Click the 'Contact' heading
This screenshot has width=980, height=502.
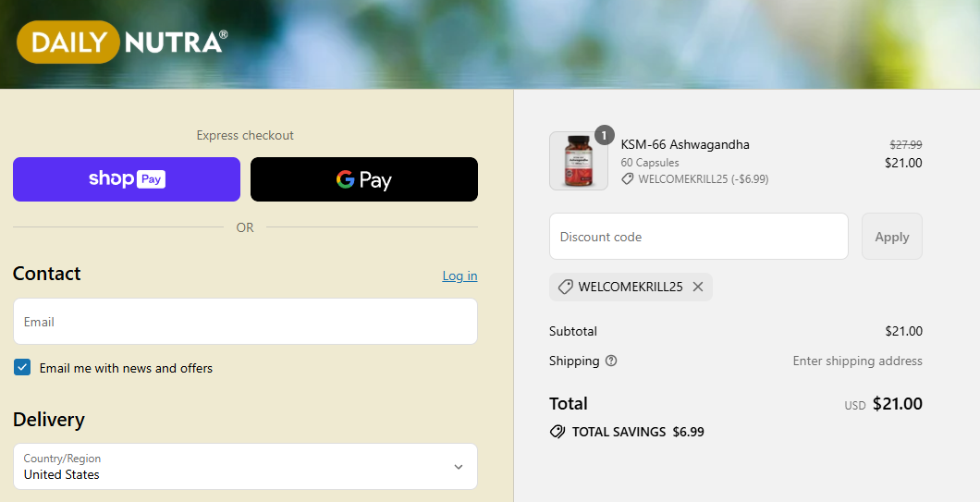(x=47, y=274)
